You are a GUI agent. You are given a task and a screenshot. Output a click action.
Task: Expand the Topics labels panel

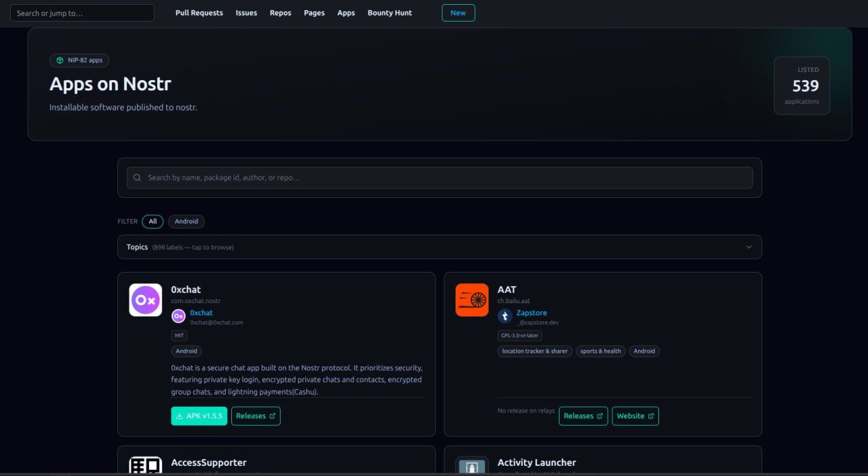tap(439, 247)
